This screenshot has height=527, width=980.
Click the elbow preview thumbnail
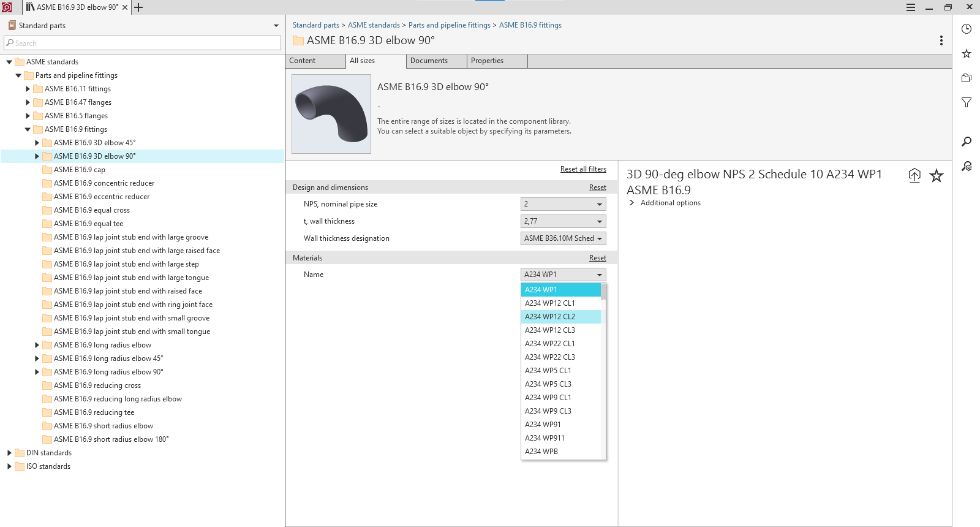coord(331,114)
